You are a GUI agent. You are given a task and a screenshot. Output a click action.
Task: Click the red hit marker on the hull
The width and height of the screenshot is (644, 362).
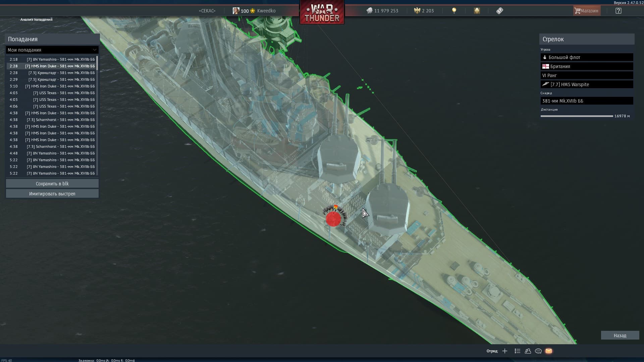pyautogui.click(x=333, y=219)
